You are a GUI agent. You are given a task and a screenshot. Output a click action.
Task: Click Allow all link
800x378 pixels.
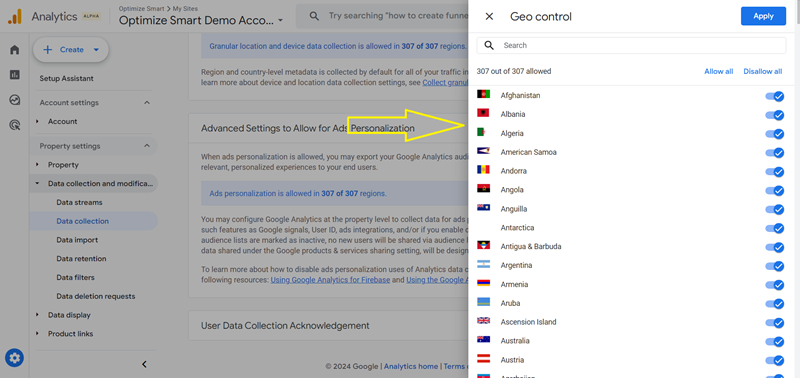coord(718,71)
